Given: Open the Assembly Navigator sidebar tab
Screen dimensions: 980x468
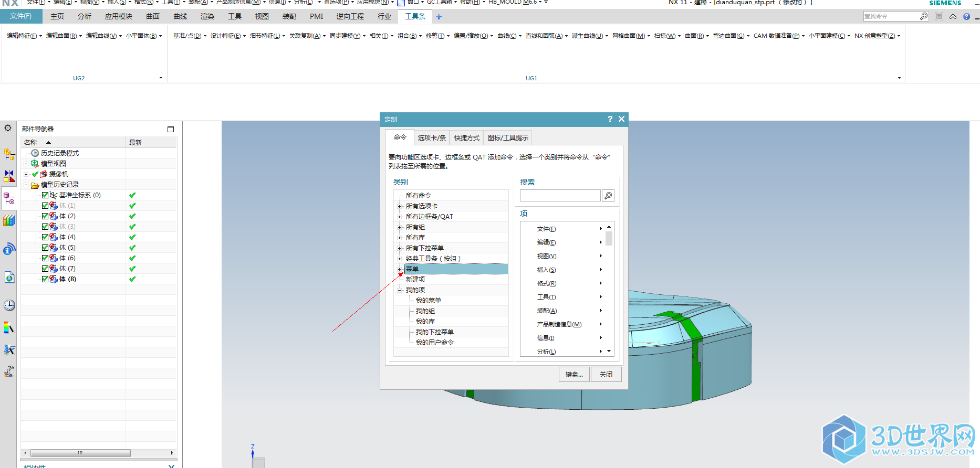Looking at the screenshot, I should pos(9,154).
